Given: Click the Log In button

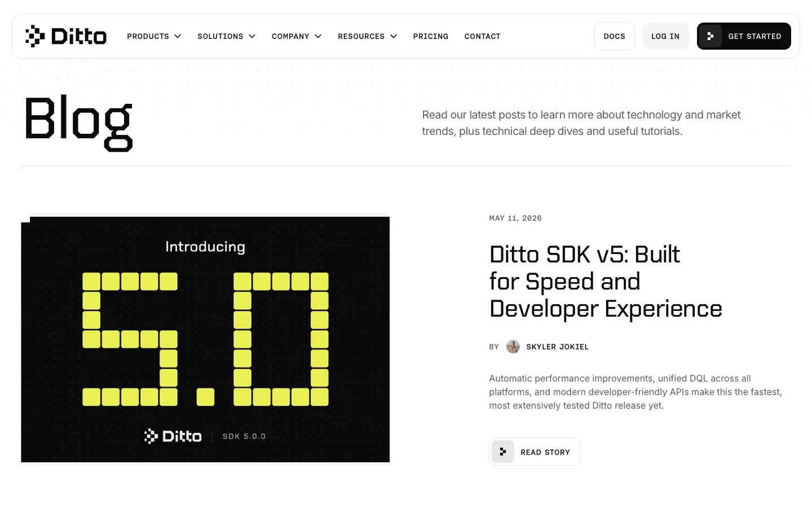Looking at the screenshot, I should pyautogui.click(x=665, y=36).
